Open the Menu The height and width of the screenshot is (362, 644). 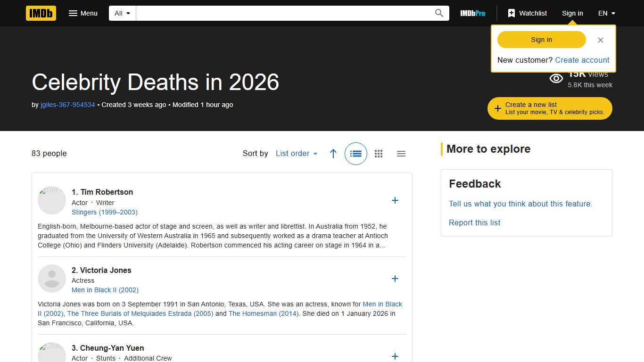coord(83,13)
